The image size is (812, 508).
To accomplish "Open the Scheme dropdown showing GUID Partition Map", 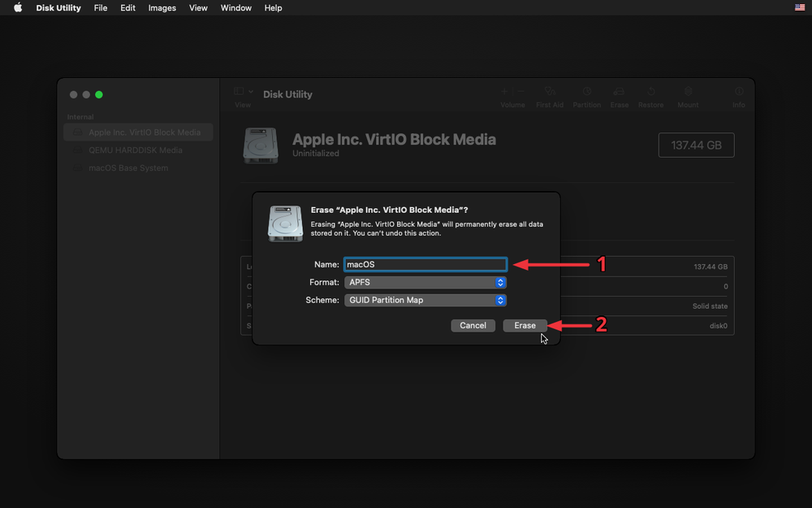I will [x=425, y=300].
